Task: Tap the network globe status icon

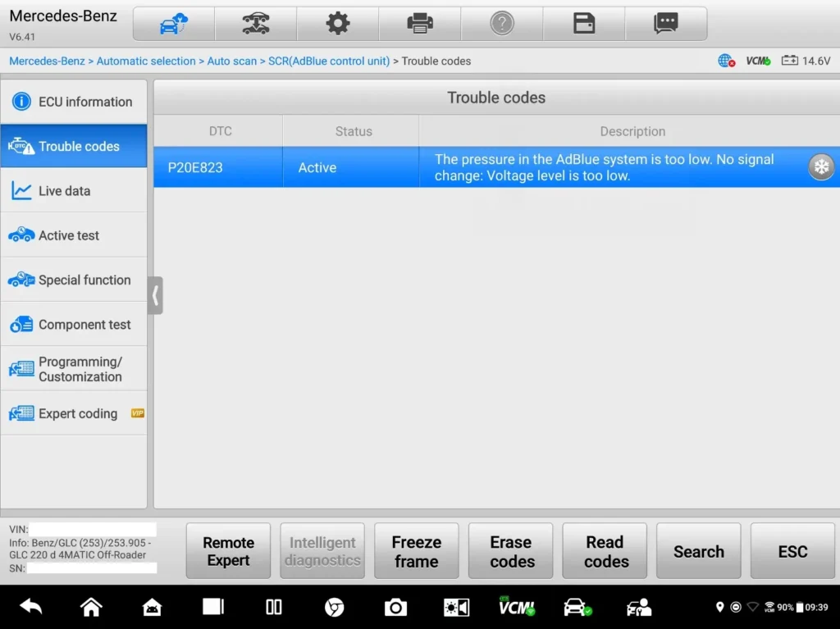Action: [x=726, y=61]
